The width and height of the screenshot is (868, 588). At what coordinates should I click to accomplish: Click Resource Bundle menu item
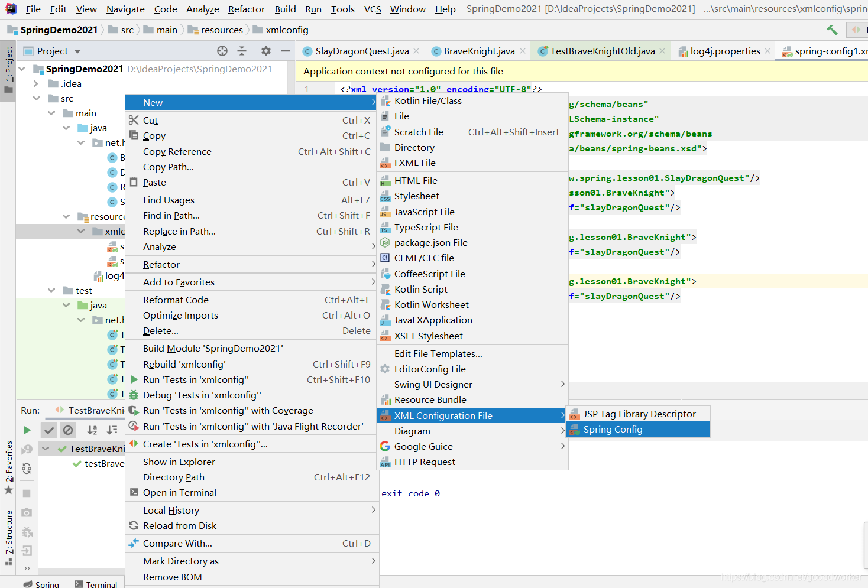pos(472,399)
